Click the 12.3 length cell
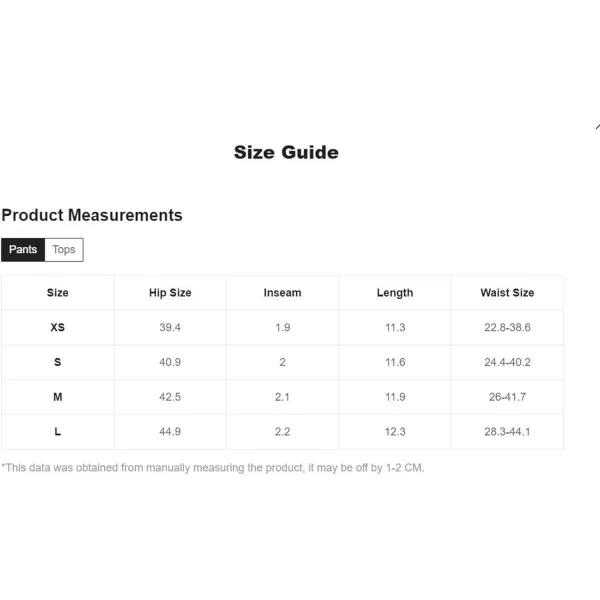Viewport: 600px width, 600px height. (395, 432)
